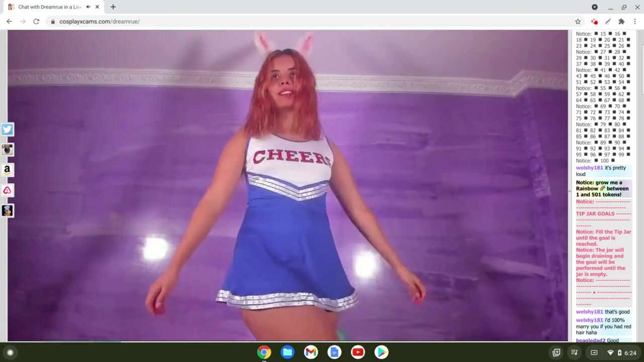This screenshot has width=644, height=362.
Task: Click the Amazon wishlist sidebar icon
Action: (x=7, y=170)
